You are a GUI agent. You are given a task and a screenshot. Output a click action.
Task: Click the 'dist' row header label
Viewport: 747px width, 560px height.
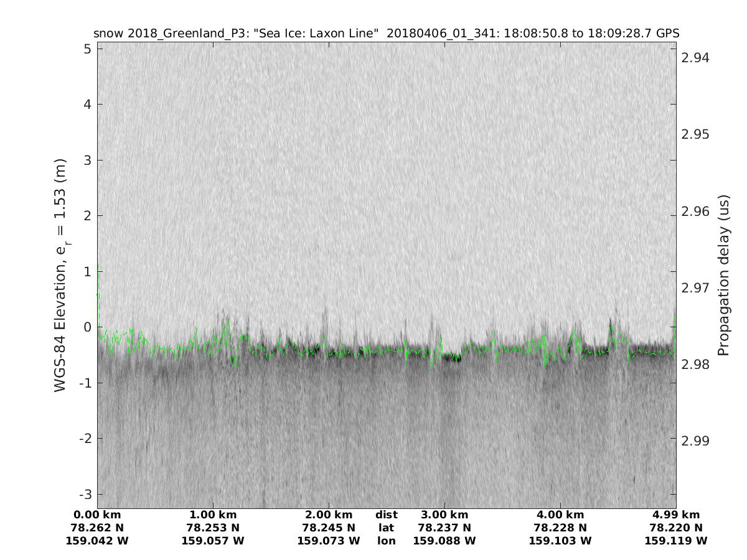[386, 515]
